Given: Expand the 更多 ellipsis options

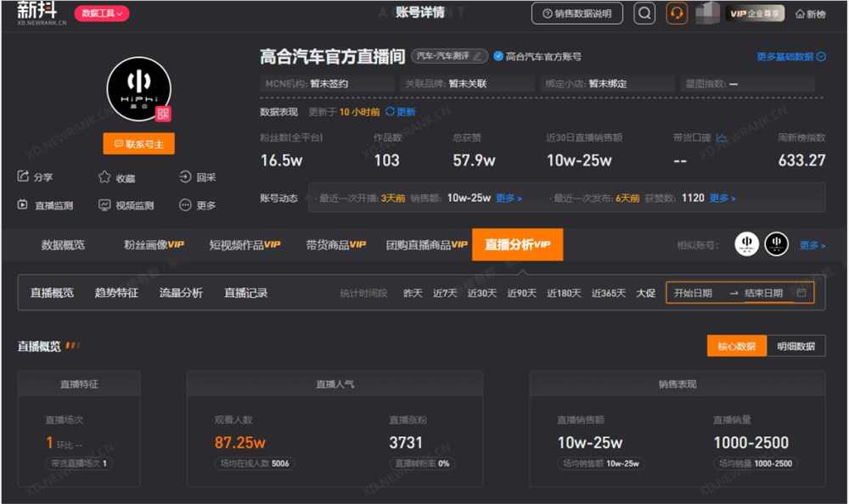Looking at the screenshot, I should coord(186,204).
